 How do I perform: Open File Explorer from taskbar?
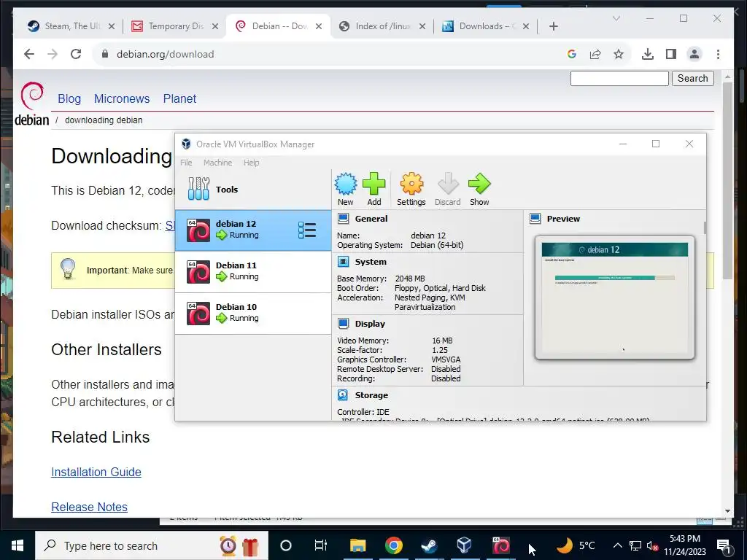357,545
